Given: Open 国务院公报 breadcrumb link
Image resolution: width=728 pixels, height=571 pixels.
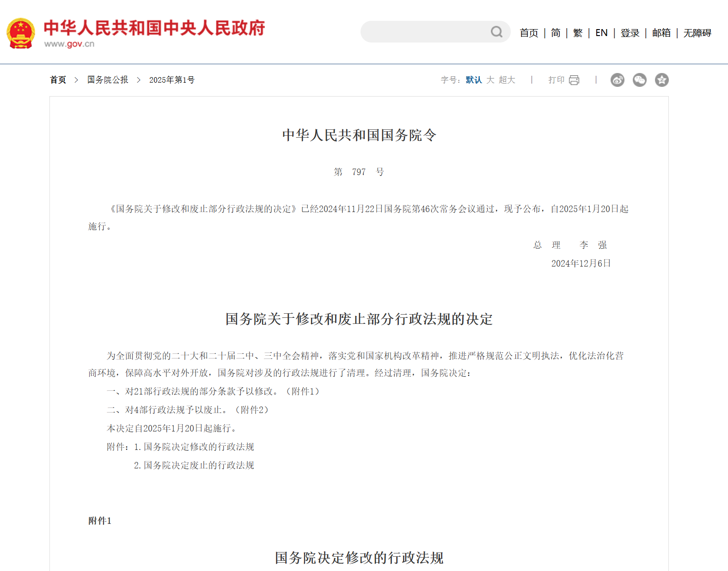Looking at the screenshot, I should click(x=108, y=80).
